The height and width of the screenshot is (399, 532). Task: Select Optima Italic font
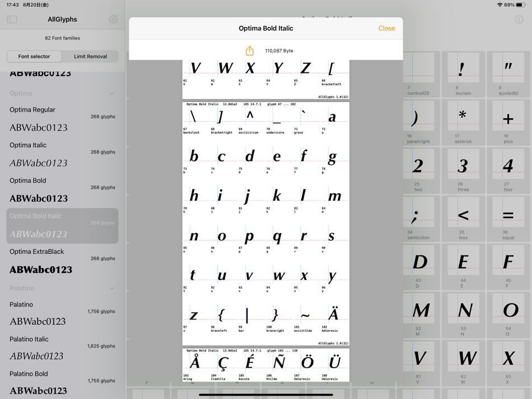coord(62,155)
